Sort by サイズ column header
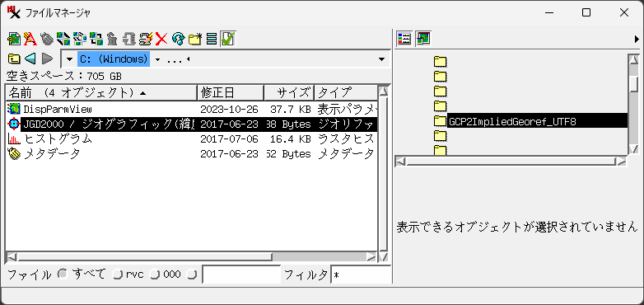This screenshot has height=305, width=644. click(289, 93)
